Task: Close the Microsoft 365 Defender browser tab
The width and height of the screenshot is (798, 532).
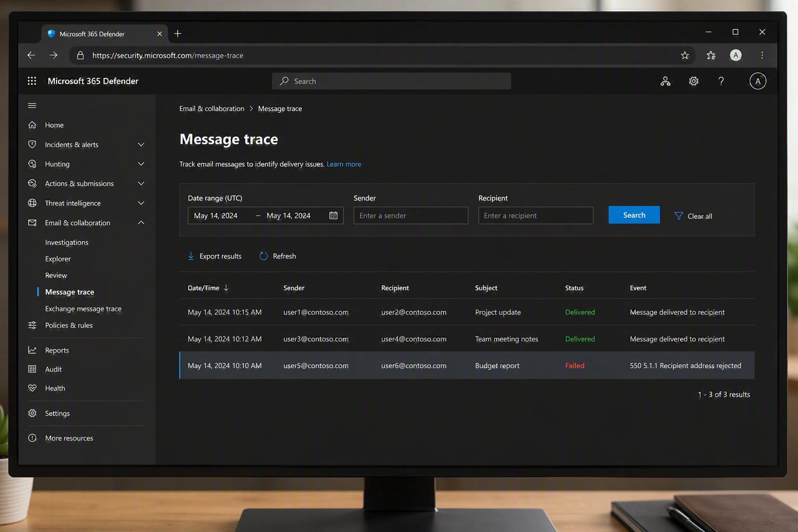Action: (159, 34)
